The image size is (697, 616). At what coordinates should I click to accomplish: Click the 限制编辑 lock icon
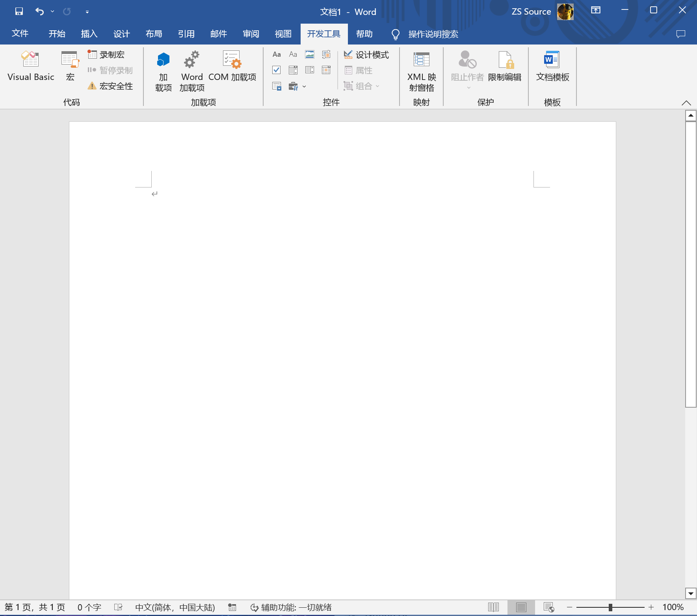point(505,60)
